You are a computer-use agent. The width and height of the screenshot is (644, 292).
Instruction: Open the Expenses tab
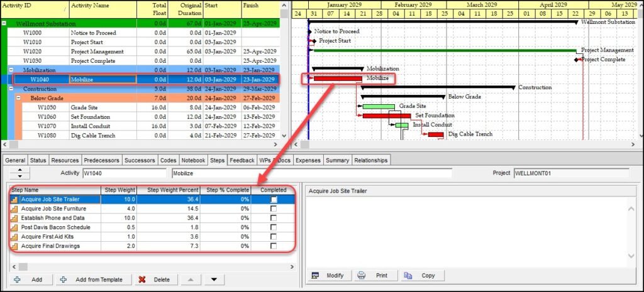[308, 160]
